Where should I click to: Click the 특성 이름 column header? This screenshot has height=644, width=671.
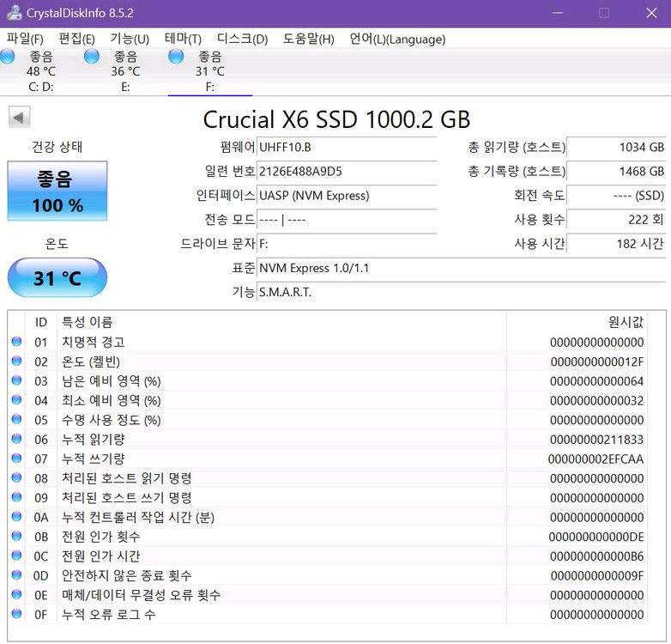[281, 322]
